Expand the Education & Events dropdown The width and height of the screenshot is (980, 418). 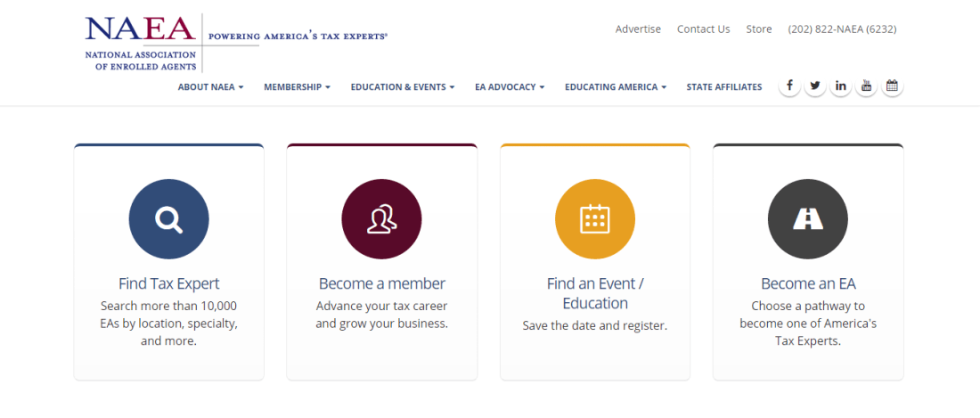pyautogui.click(x=403, y=87)
